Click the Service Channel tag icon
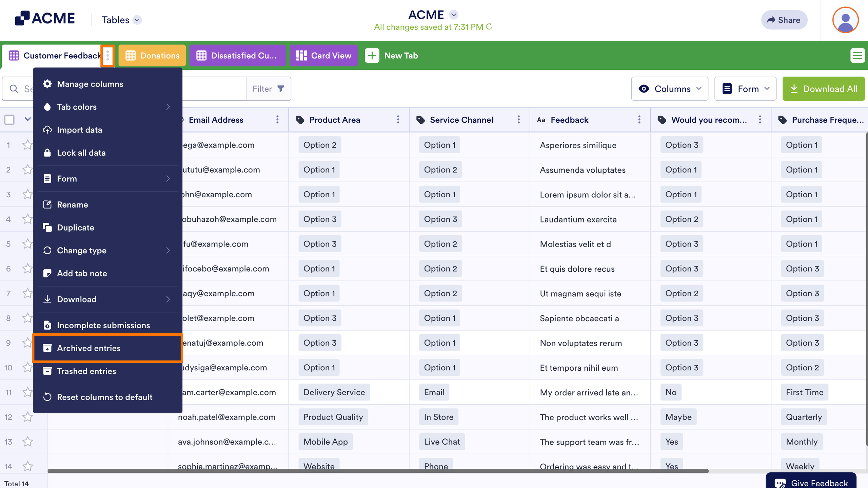Image resolution: width=868 pixels, height=488 pixels. click(x=421, y=120)
